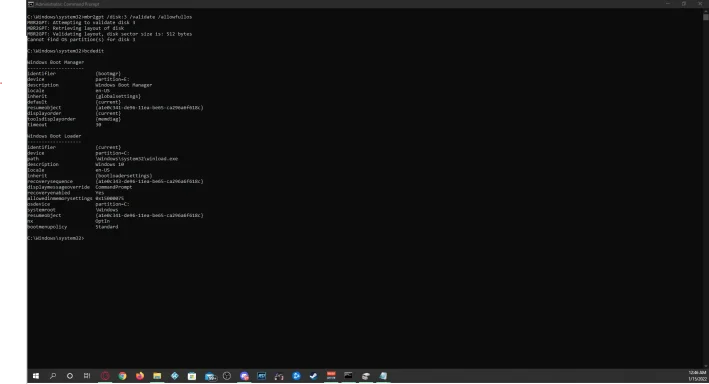
Task: Click the timeout value 30
Action: 98,125
